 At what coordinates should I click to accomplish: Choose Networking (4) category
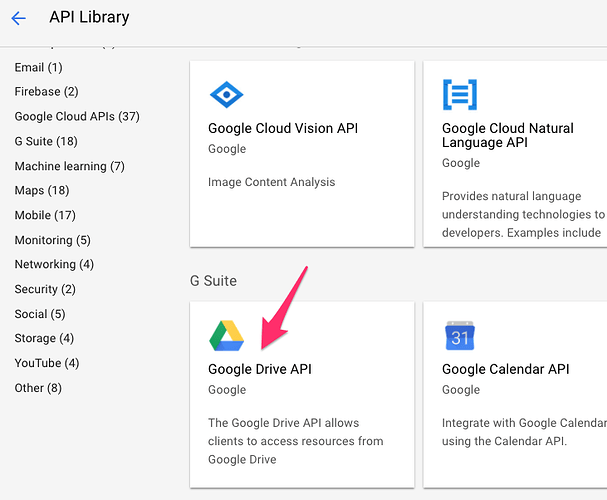coord(54,264)
